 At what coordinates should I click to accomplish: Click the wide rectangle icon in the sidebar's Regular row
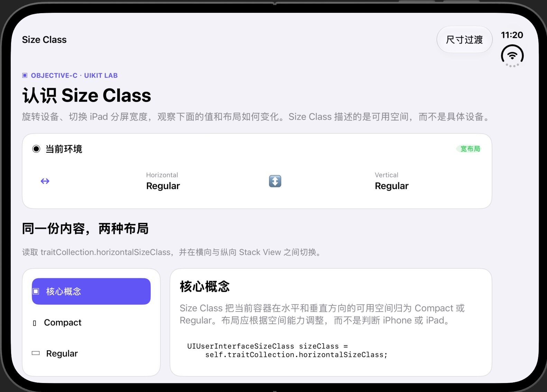36,353
